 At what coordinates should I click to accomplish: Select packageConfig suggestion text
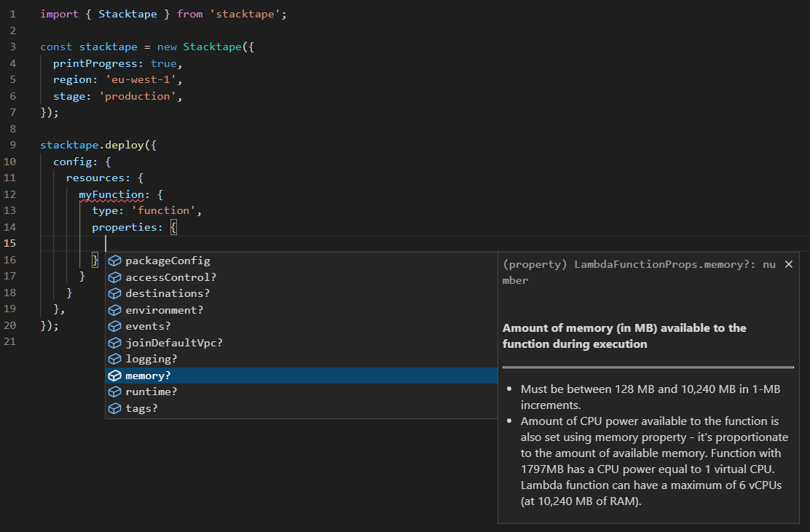[x=168, y=261]
